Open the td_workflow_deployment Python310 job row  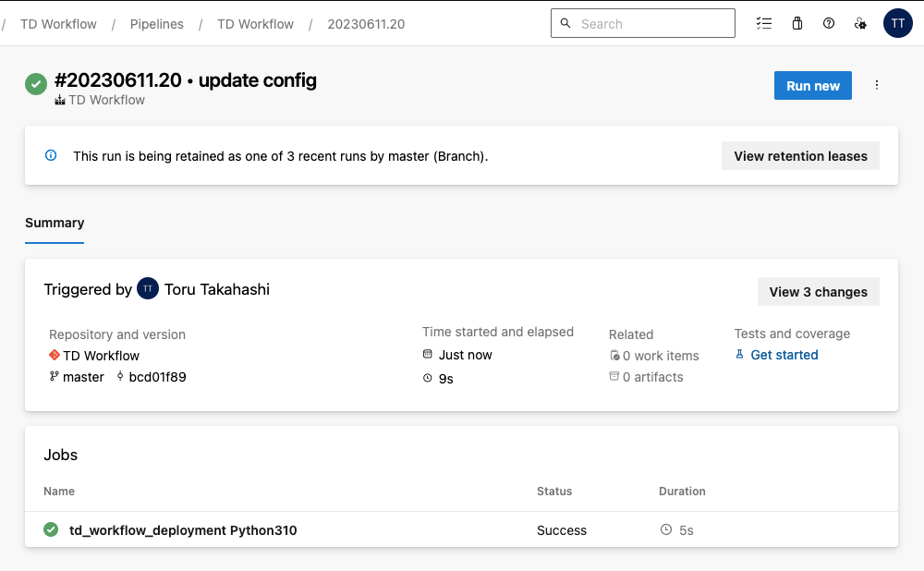pyautogui.click(x=183, y=530)
